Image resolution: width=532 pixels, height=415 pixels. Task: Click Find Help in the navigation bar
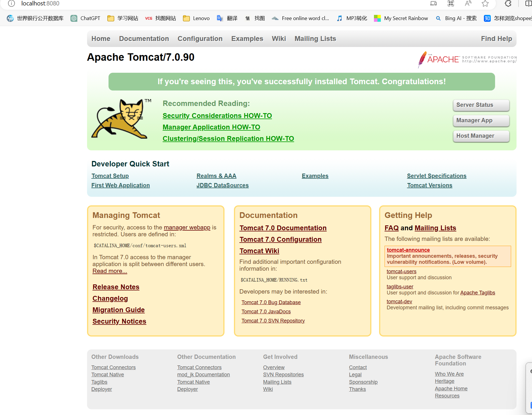[496, 39]
